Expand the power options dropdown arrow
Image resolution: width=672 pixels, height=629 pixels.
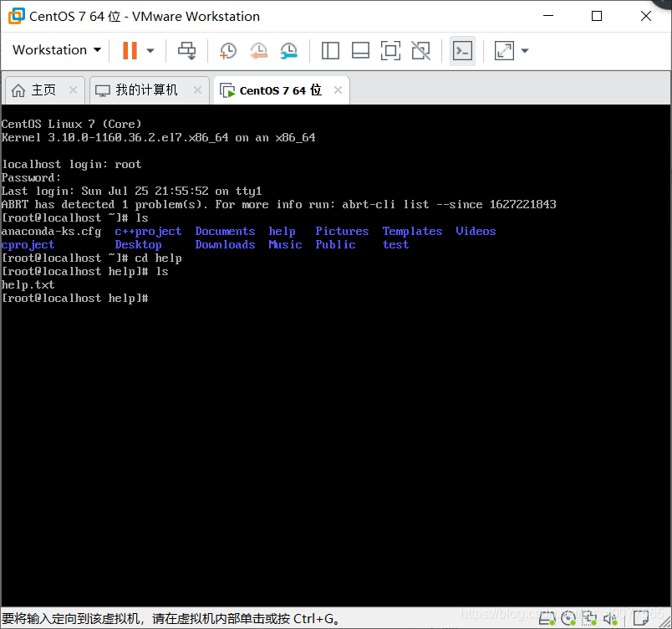(150, 50)
